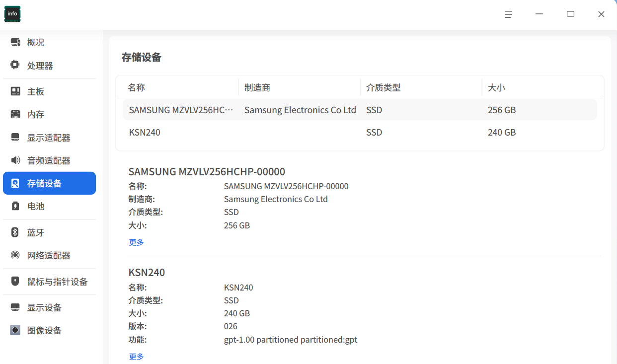Click the Mouse and Pointer (鼠标与指针设备) icon
This screenshot has width=617, height=364.
point(15,282)
